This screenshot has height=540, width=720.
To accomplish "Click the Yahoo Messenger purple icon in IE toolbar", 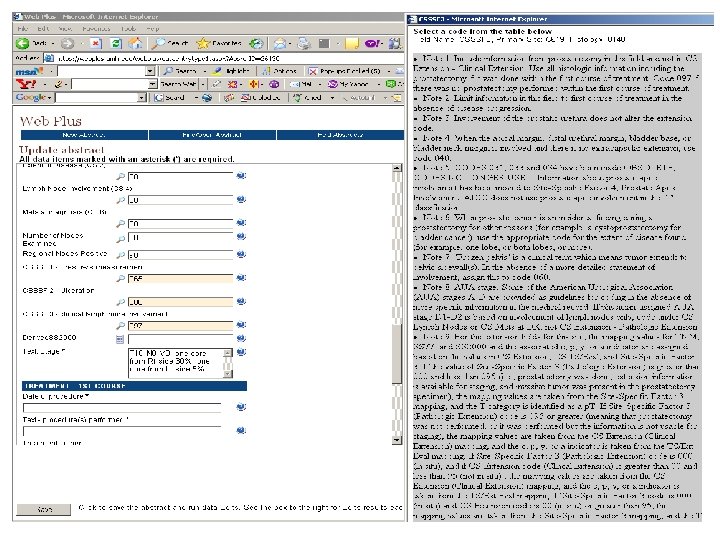I will (x=372, y=43).
